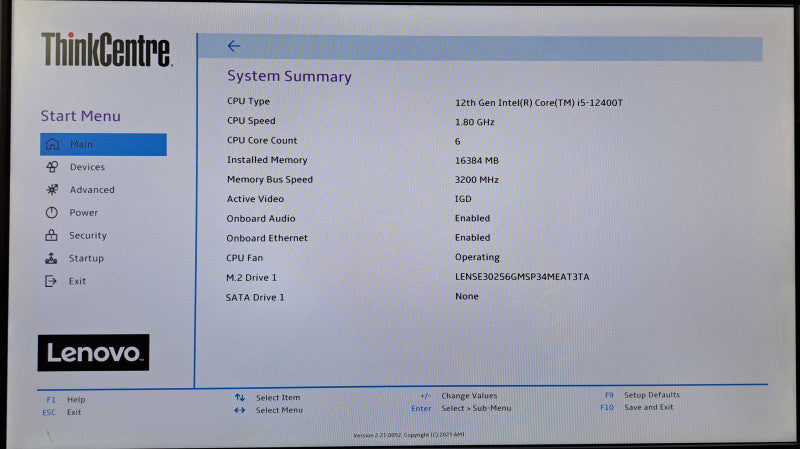Click the CPU Speed label

pyautogui.click(x=251, y=120)
